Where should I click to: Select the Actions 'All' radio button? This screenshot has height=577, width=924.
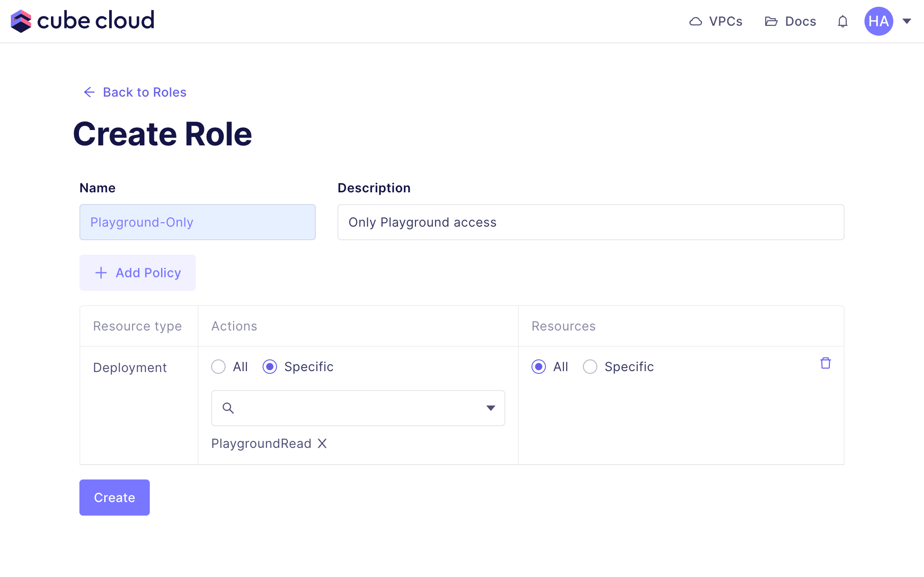pos(218,367)
